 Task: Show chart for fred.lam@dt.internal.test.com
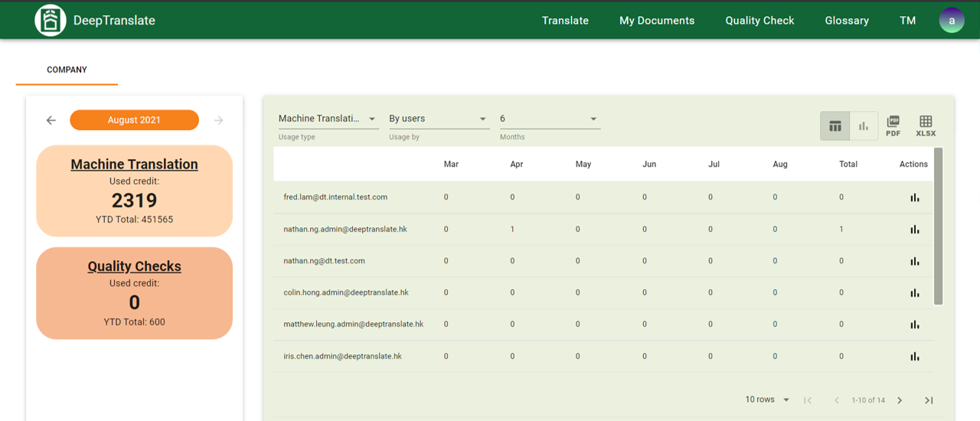pyautogui.click(x=915, y=197)
